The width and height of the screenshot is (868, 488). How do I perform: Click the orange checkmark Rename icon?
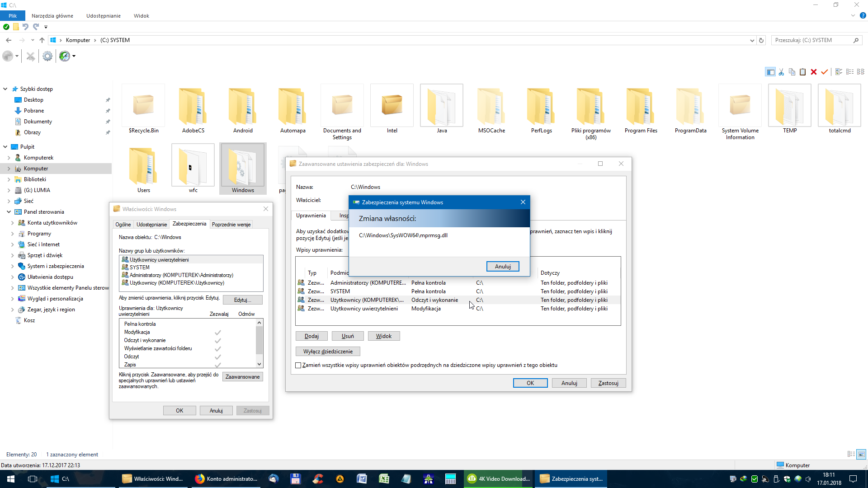(825, 72)
